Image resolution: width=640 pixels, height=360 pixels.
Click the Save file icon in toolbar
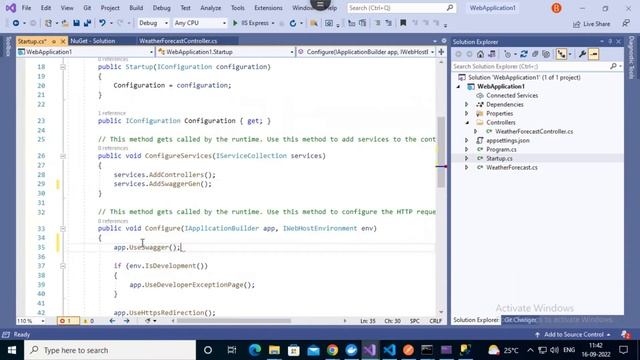point(76,23)
